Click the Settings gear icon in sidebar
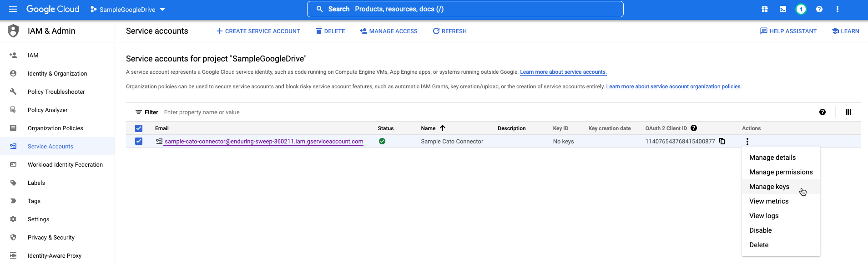Image resolution: width=868 pixels, height=265 pixels. (x=13, y=219)
